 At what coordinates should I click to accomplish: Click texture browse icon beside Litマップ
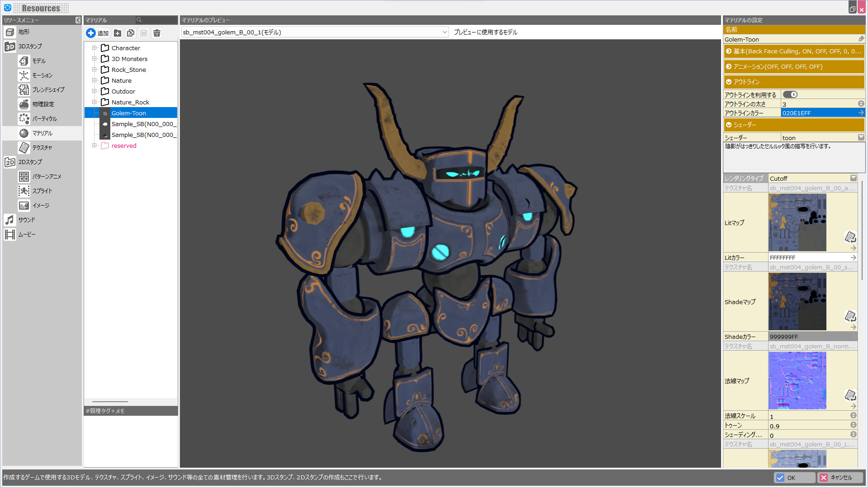(850, 237)
